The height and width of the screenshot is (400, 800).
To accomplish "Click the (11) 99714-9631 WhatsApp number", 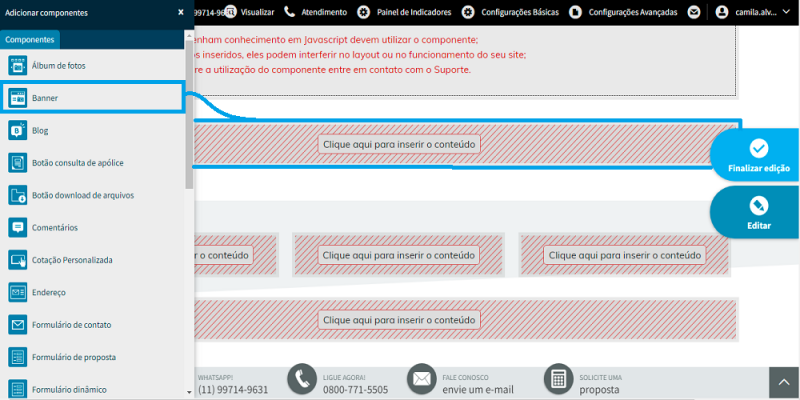I will point(233,390).
